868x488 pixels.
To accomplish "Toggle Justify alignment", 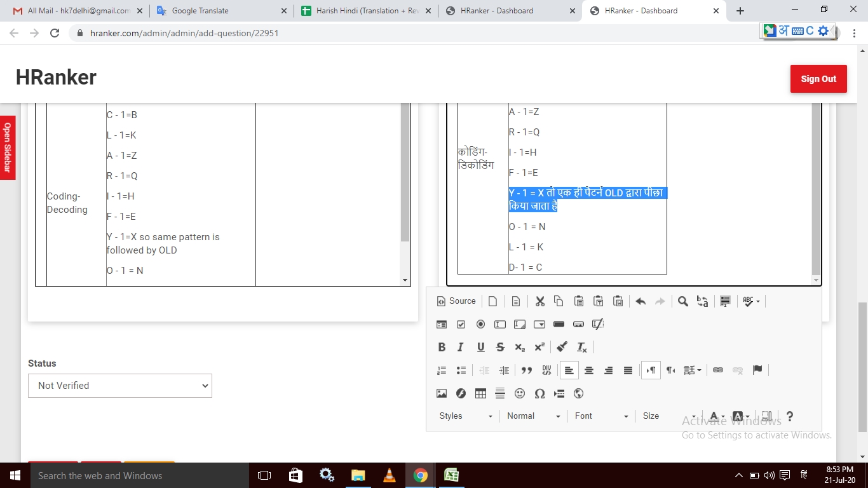I will click(628, 370).
